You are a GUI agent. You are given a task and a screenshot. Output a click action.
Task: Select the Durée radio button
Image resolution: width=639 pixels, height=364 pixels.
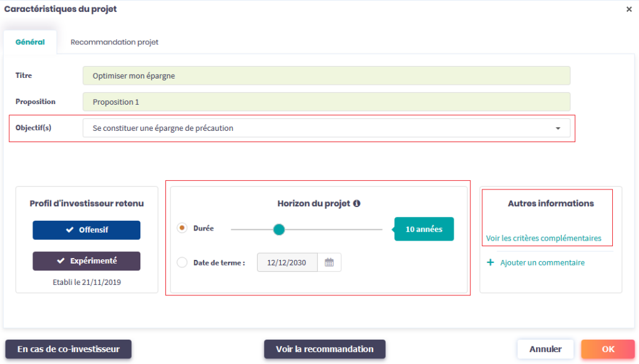182,229
